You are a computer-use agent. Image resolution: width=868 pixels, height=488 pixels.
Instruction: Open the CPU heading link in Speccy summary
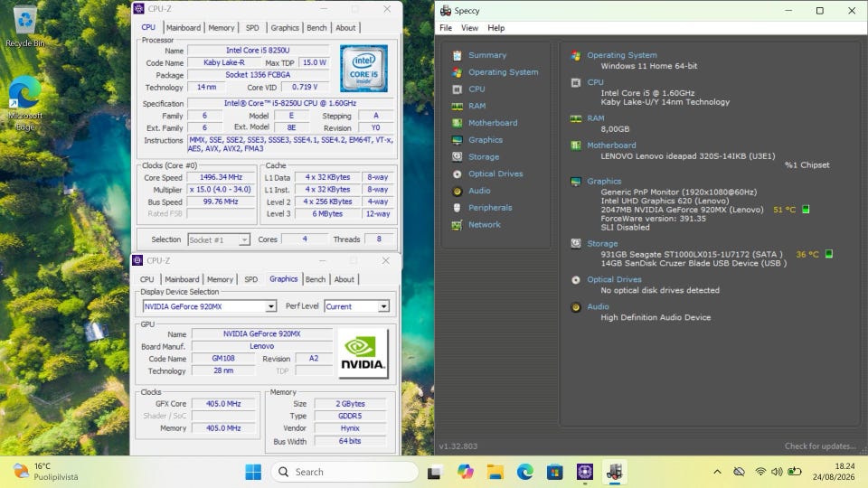(595, 82)
